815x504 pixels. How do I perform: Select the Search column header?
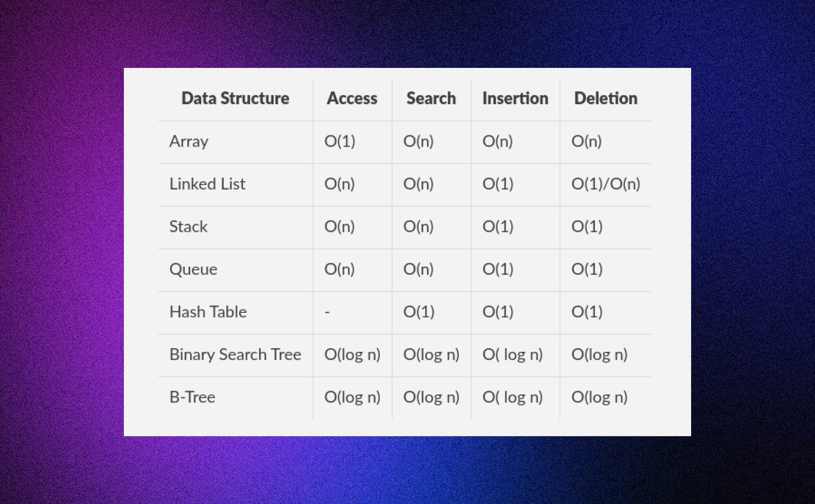431,98
